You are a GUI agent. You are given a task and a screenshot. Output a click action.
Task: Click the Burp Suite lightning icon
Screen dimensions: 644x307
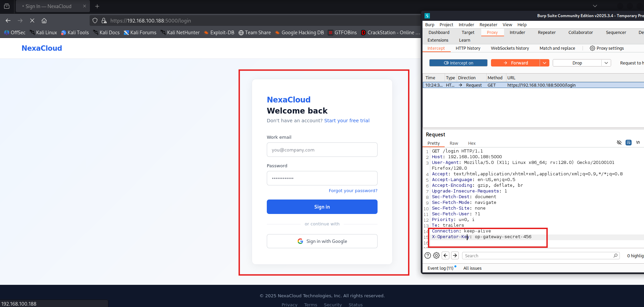pyautogui.click(x=427, y=15)
